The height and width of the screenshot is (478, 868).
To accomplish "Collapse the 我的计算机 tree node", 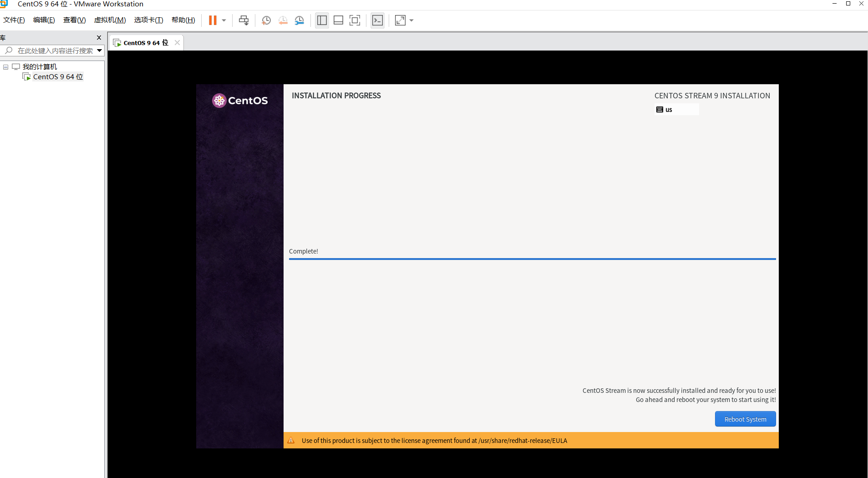I will tap(6, 67).
